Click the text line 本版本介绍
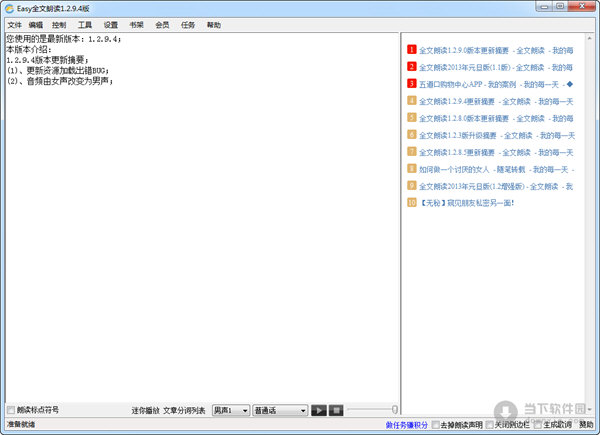Screen dimensions: 600x435 (29, 49)
